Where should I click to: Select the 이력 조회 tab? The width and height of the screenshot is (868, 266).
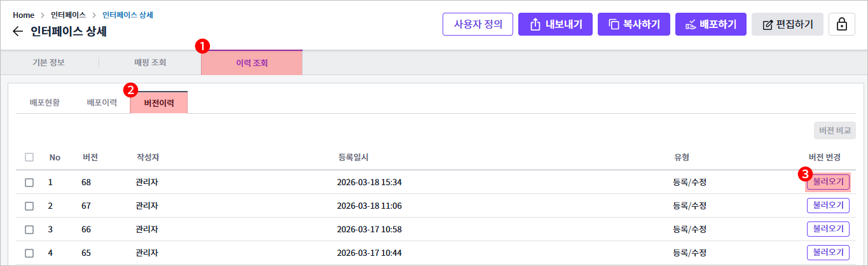click(x=252, y=62)
